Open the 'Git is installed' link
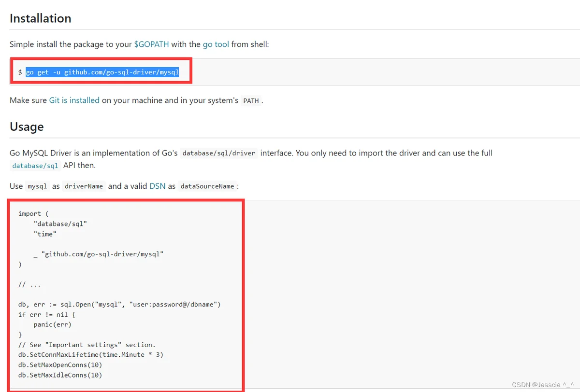Screen dimensions: 580x392 pyautogui.click(x=74, y=100)
